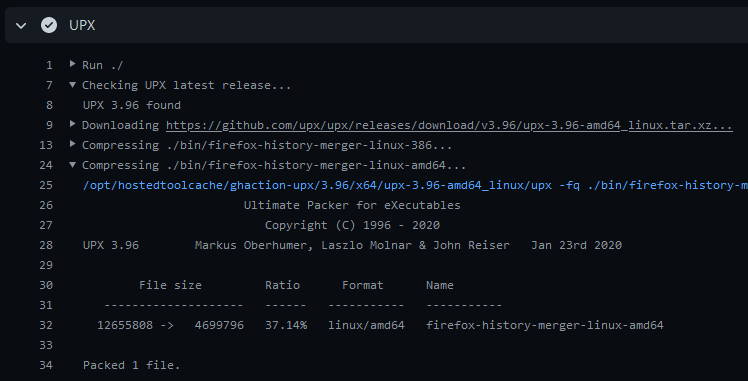This screenshot has width=748, height=381.
Task: Expand Compressing linux-386 log group
Action: (x=73, y=144)
